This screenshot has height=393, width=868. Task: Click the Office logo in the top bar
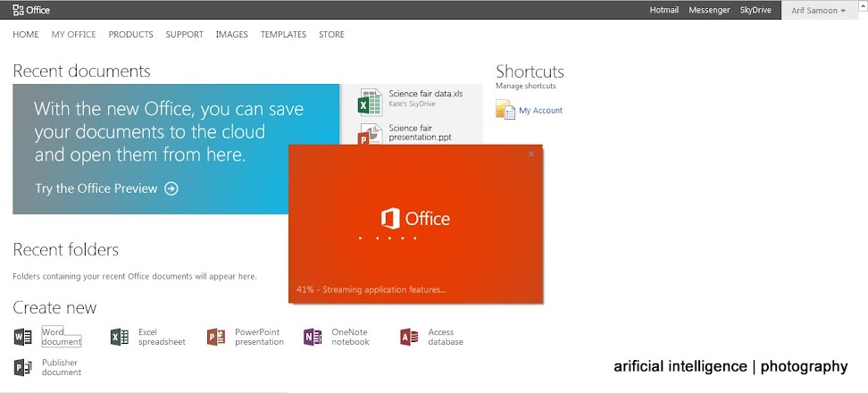tap(31, 10)
